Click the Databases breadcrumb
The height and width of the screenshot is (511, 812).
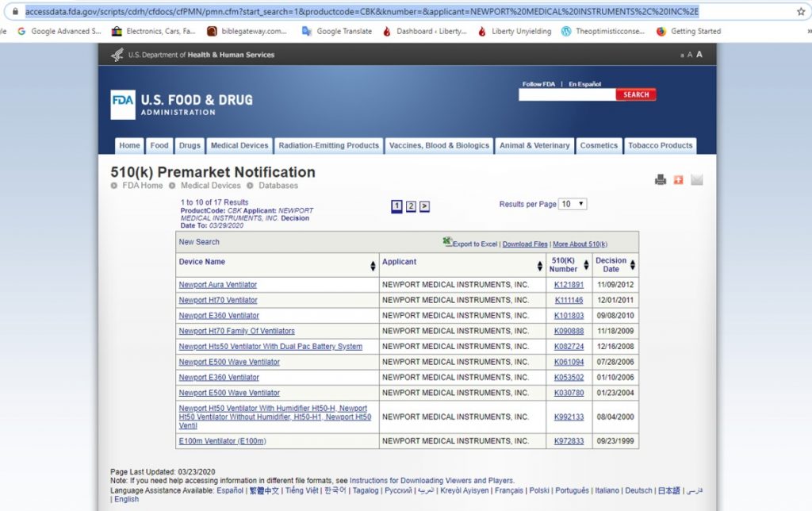click(278, 186)
